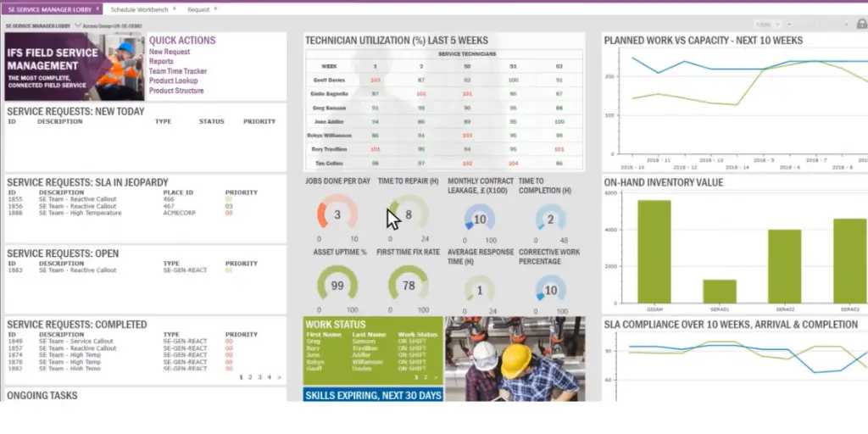Open the Reports quick action link
868x434 pixels.
tap(161, 62)
